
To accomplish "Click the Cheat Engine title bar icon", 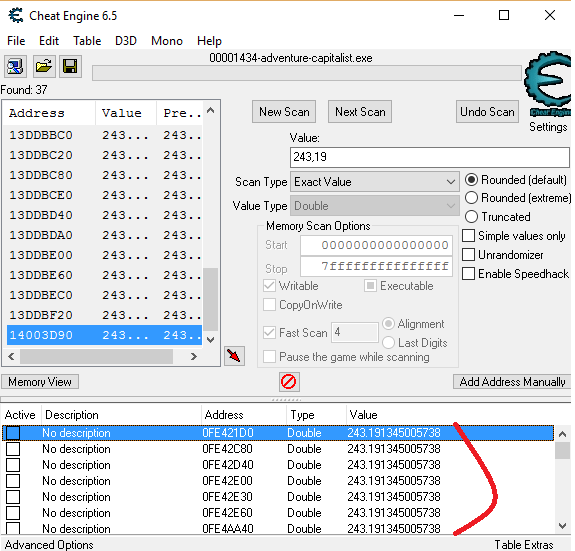I will pos(16,15).
